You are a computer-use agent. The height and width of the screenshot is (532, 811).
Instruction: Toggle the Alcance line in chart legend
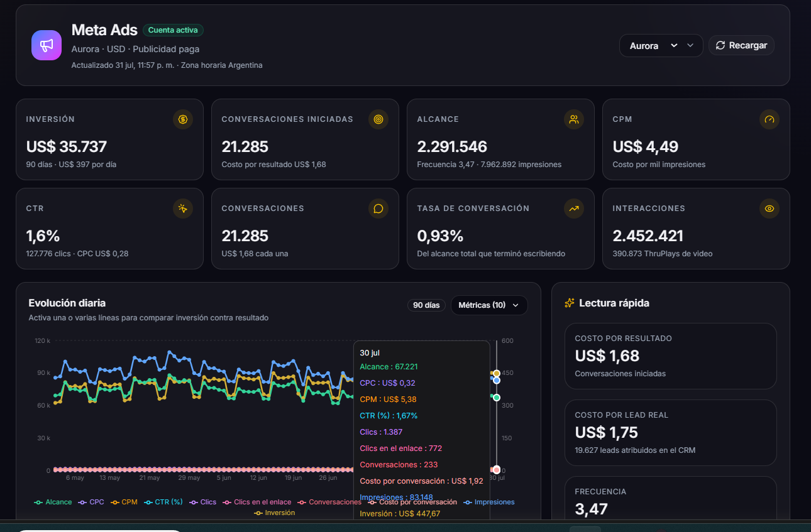coord(54,502)
